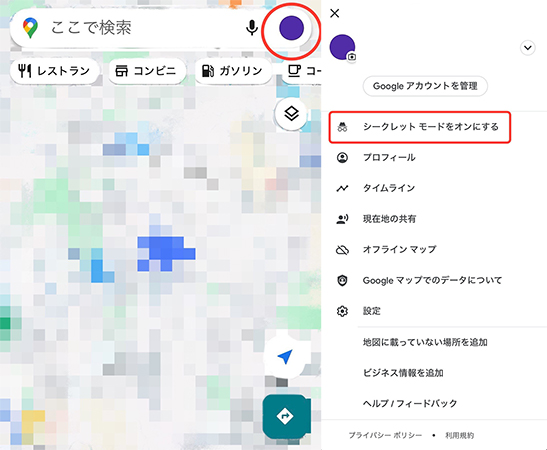
Task: Tap the partially visible coffee chip
Action: pos(301,71)
